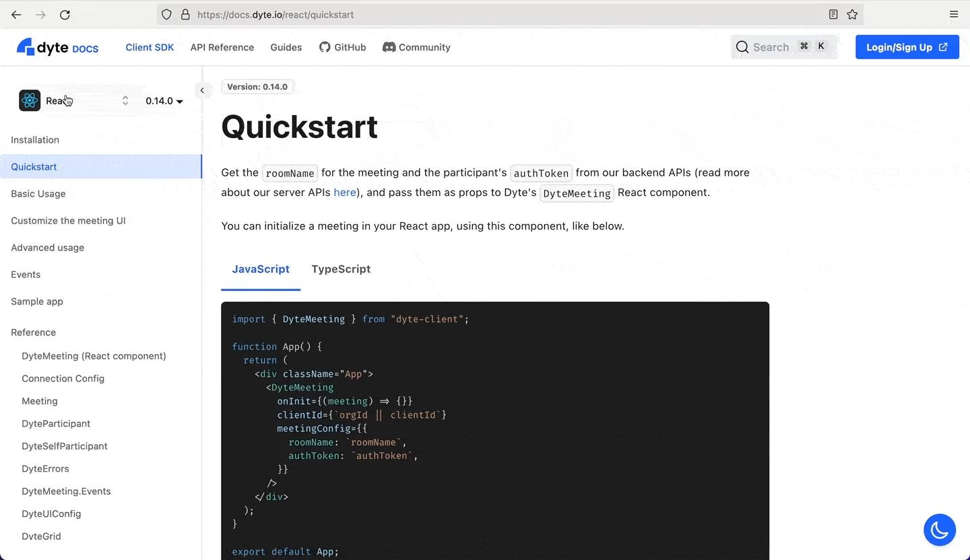This screenshot has height=560, width=970.
Task: Open the React SDK selector dropdown
Action: point(74,101)
